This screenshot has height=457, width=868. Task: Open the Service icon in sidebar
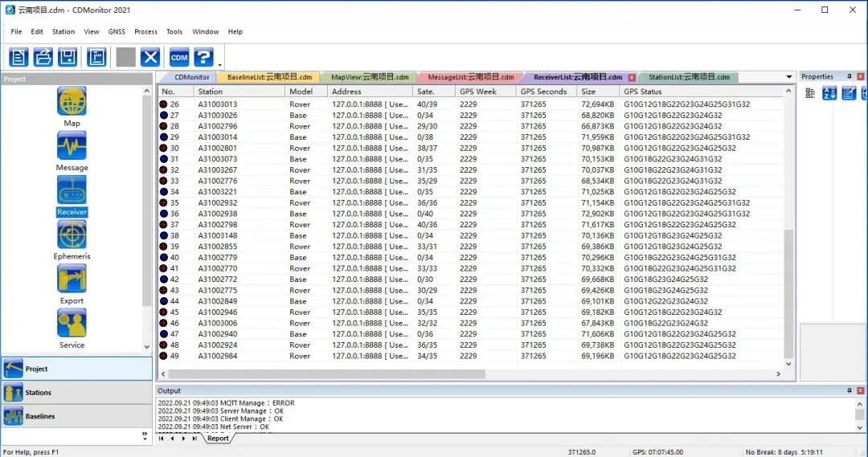(x=72, y=324)
